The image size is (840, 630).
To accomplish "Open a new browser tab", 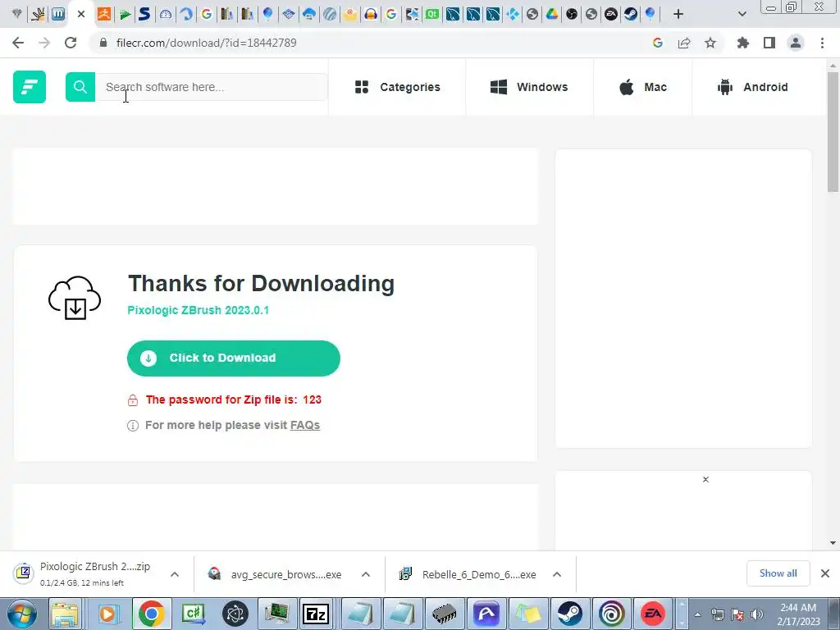I will point(678,15).
